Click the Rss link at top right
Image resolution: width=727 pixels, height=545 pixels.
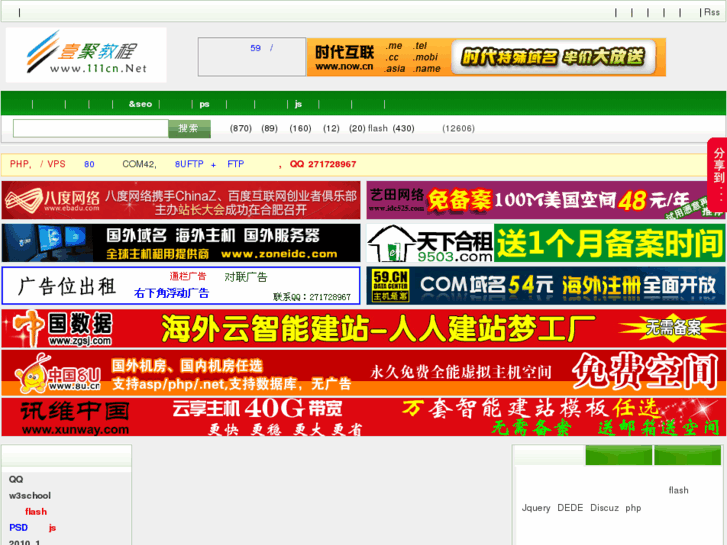[x=712, y=12]
